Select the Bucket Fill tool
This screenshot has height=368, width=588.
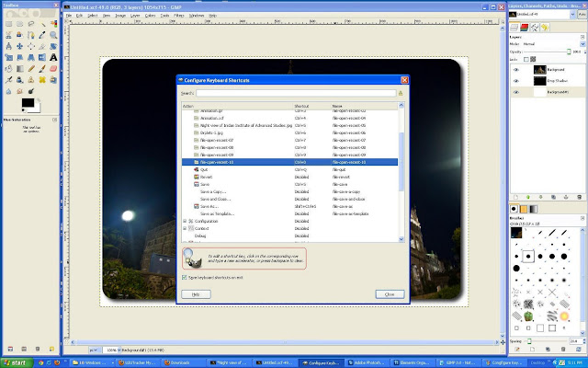coord(8,69)
